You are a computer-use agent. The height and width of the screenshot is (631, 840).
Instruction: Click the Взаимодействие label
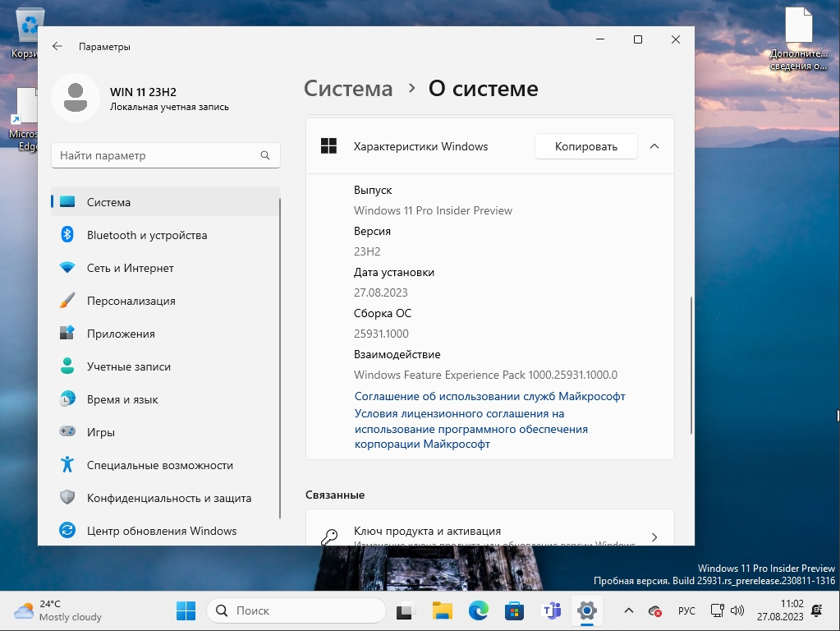(397, 354)
